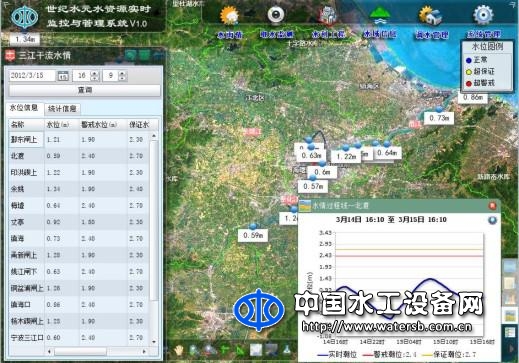Increase the hour value 16 stepper
This screenshot has width=519, height=363.
coord(95,73)
